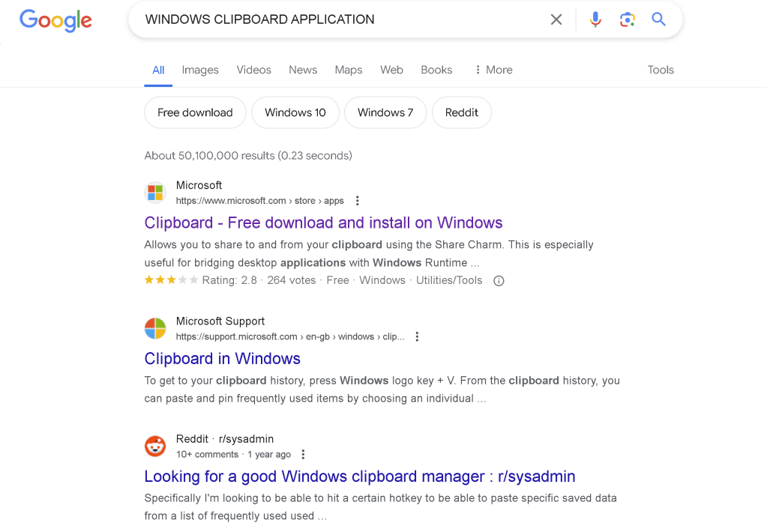Open Clipboard - Free download and install link
Image resolution: width=767 pixels, height=532 pixels.
tap(323, 223)
